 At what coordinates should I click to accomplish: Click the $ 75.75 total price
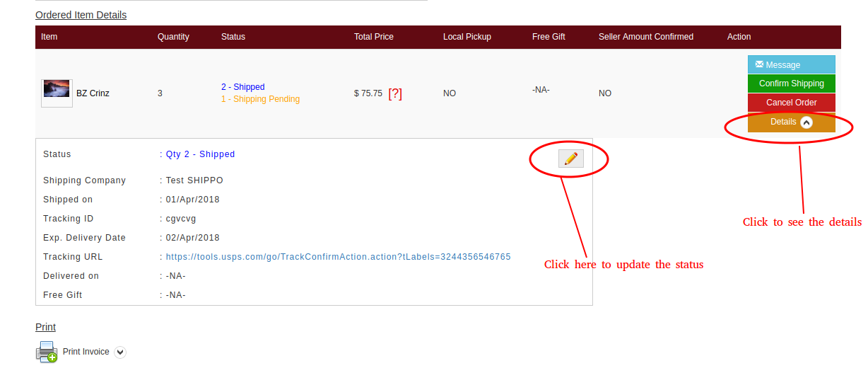click(x=368, y=93)
